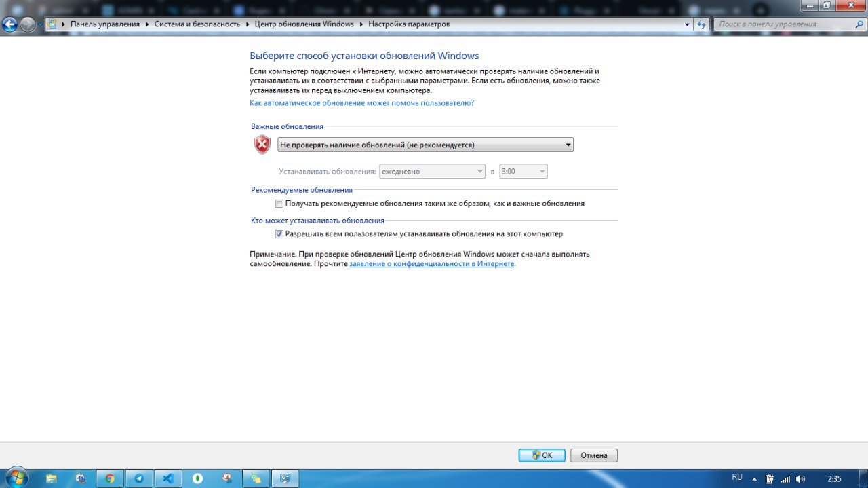Screen dimensions: 868x488
Task: Enable recommended updates checkbox
Action: click(279, 204)
